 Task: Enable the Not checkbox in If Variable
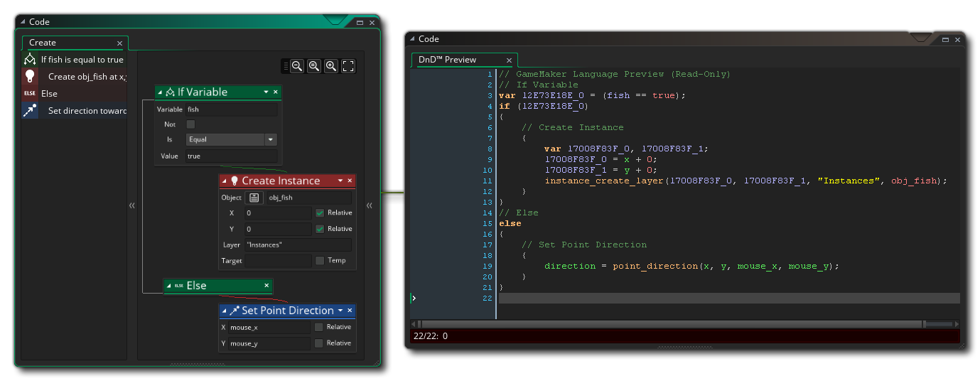[x=190, y=124]
